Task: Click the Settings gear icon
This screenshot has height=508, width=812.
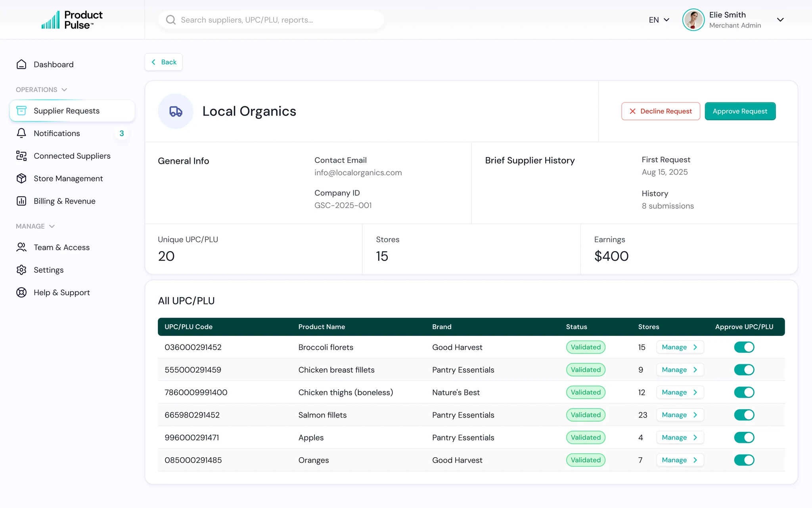Action: [21, 270]
